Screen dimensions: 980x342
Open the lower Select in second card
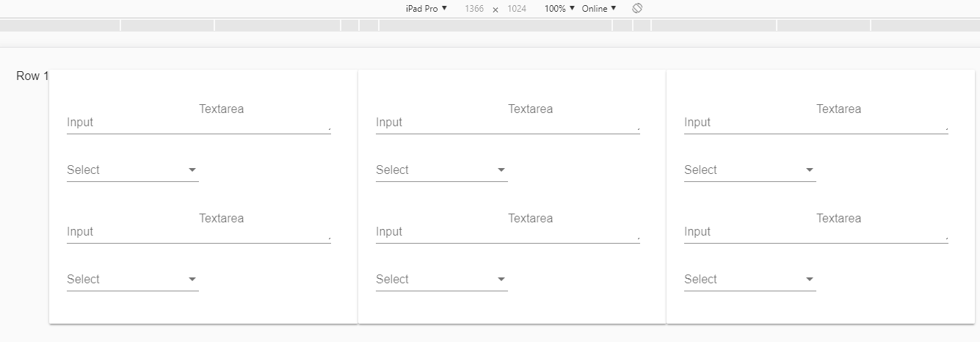[x=442, y=280]
